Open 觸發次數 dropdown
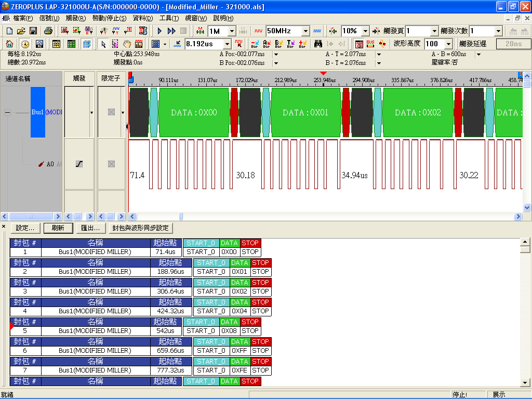Screen dimensions: 532x399 pyautogui.click(x=498, y=31)
